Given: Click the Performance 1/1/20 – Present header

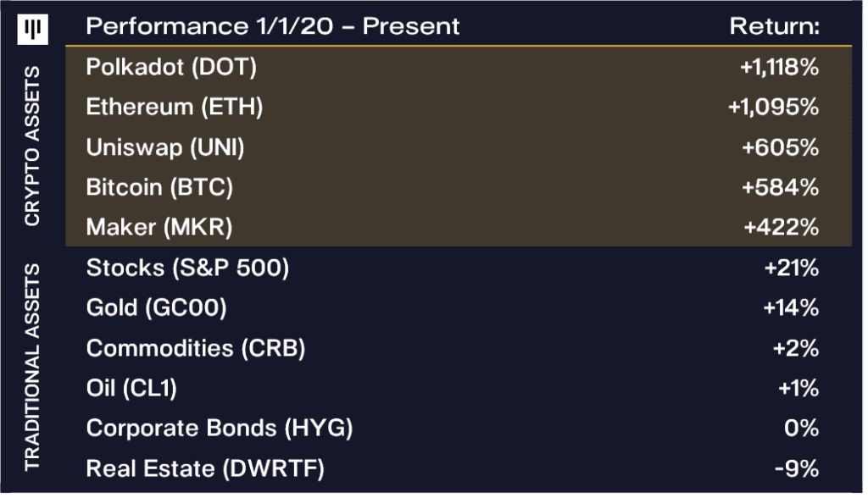Looking at the screenshot, I should [x=273, y=26].
